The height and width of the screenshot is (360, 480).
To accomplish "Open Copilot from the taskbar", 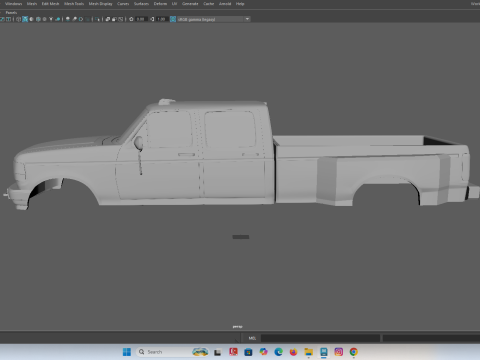I will pos(263,352).
